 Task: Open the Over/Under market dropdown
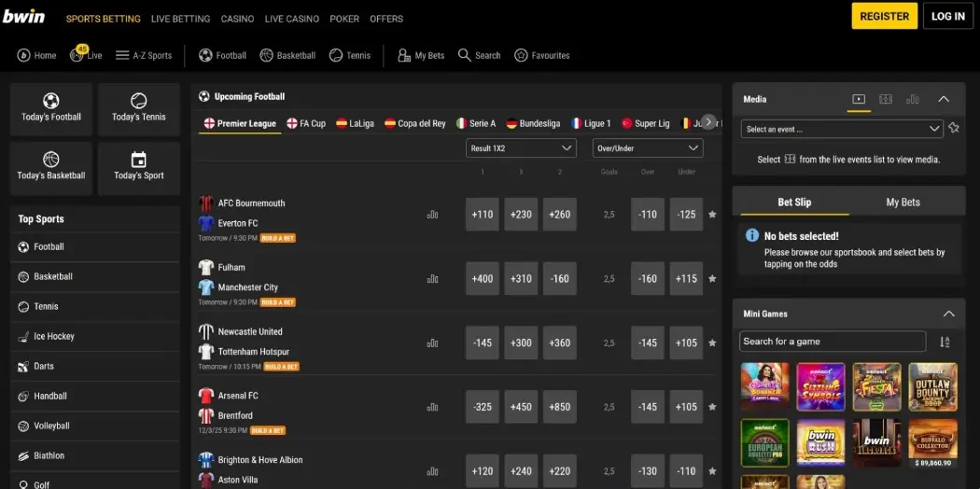pyautogui.click(x=648, y=148)
